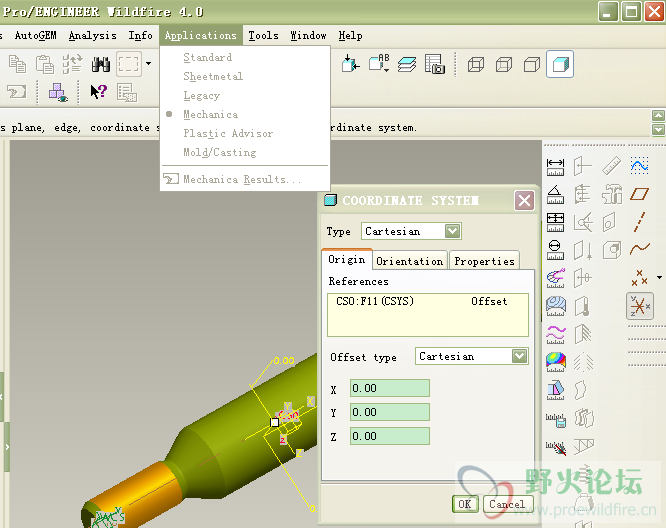Open the Offset type dropdown
This screenshot has height=528, width=666.
click(519, 356)
